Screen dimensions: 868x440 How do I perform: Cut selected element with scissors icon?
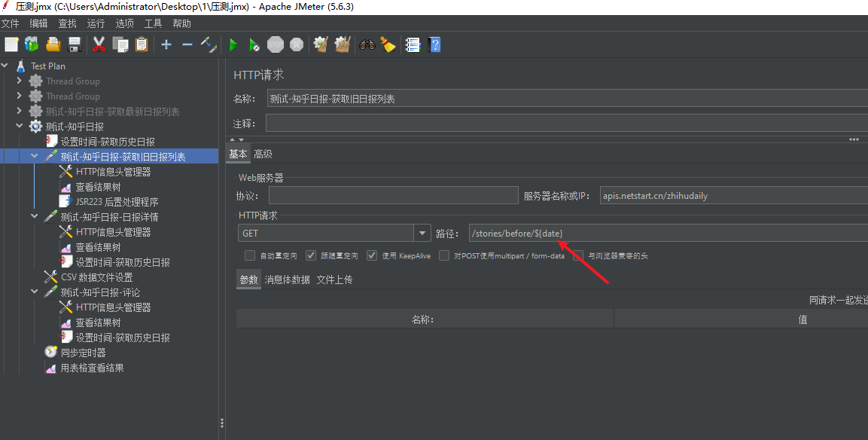pos(99,44)
